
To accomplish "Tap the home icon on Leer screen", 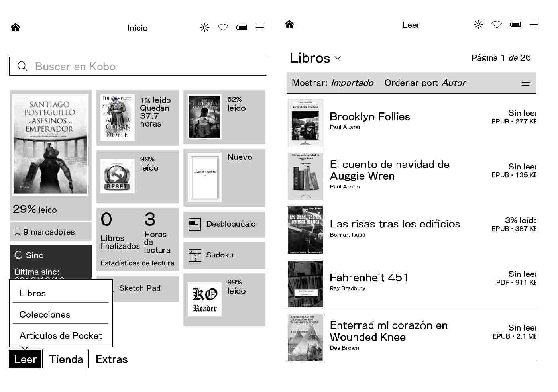I will click(x=289, y=24).
